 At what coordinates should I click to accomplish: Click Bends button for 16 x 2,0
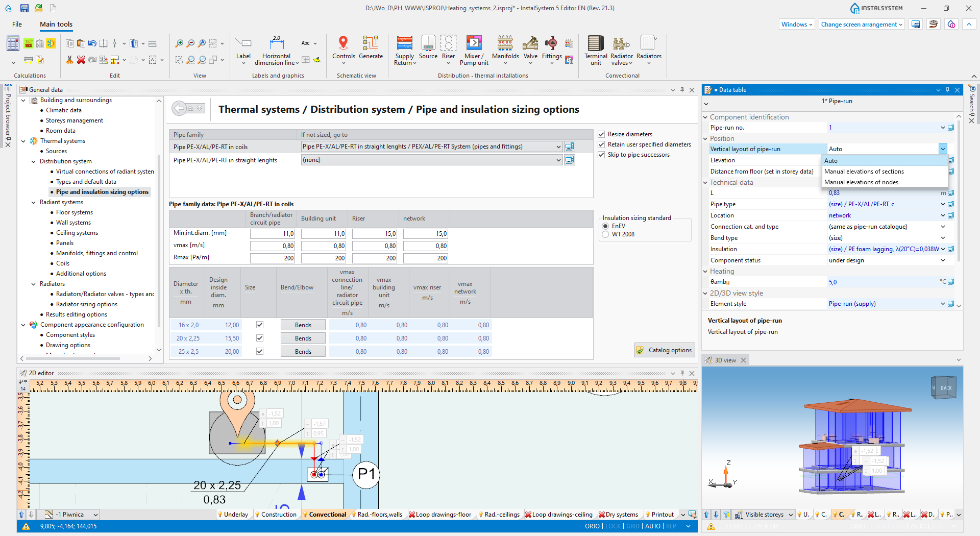point(303,325)
